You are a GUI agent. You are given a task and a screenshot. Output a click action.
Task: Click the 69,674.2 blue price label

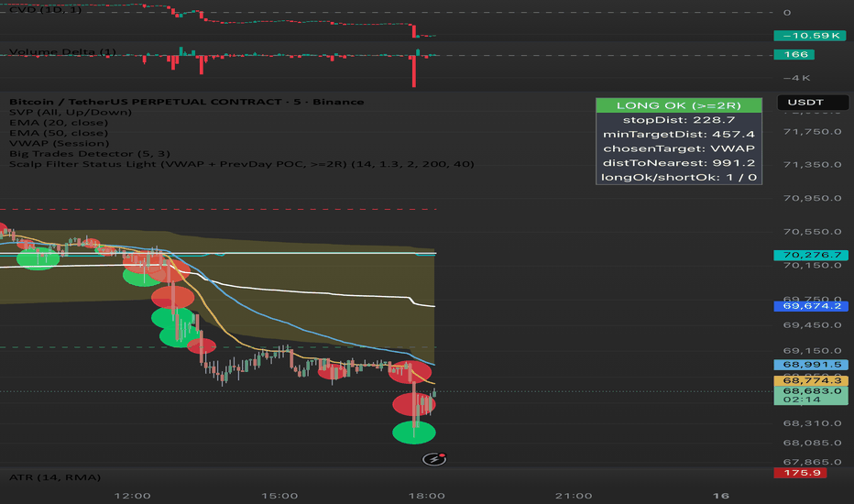coord(811,306)
